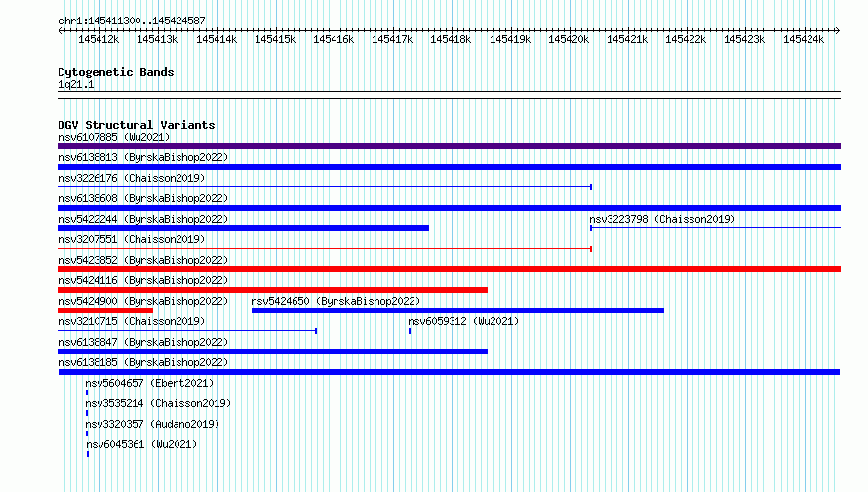Click the Cytogenetic Bands track title
Screen dimensions: 868x492
[x=116, y=72]
